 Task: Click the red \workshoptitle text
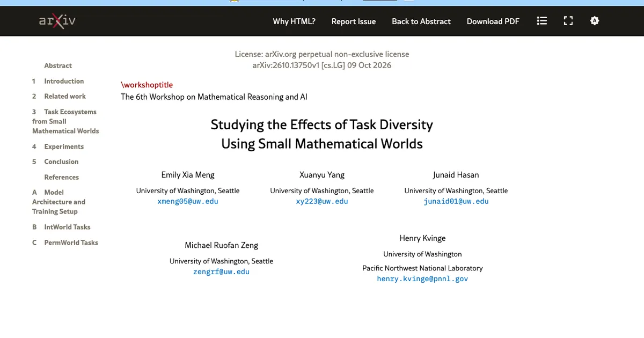pos(147,85)
